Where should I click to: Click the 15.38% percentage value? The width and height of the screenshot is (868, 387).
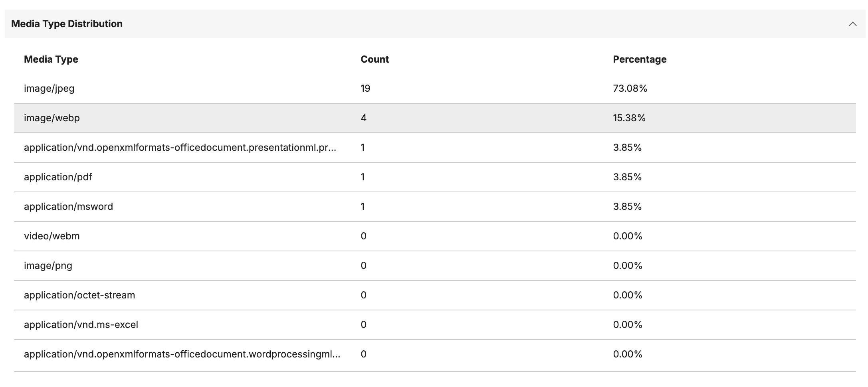pyautogui.click(x=629, y=118)
